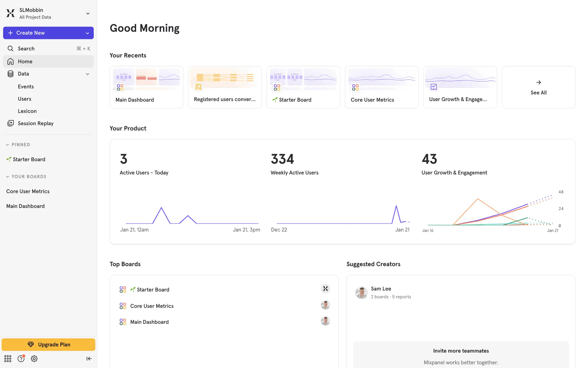
Task: Expand the Create New dropdown arrow
Action: click(88, 33)
